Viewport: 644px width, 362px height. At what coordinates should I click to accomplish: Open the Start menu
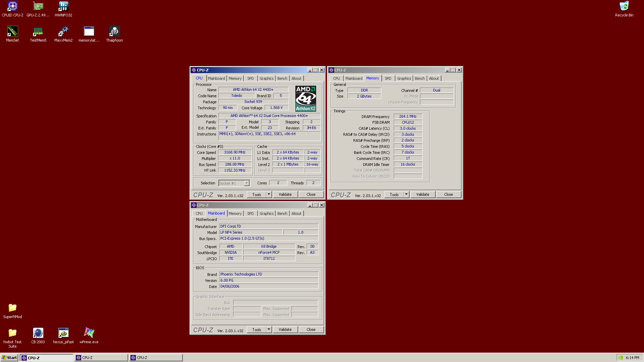tap(9, 358)
